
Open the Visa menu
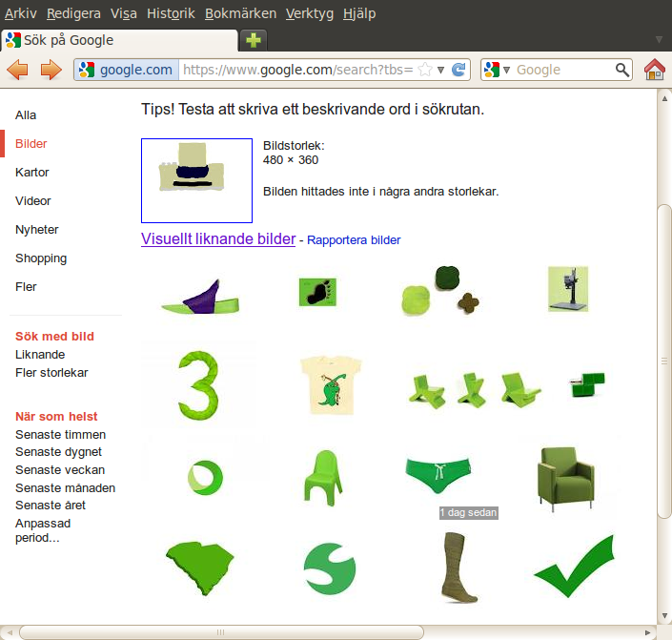coord(123,13)
